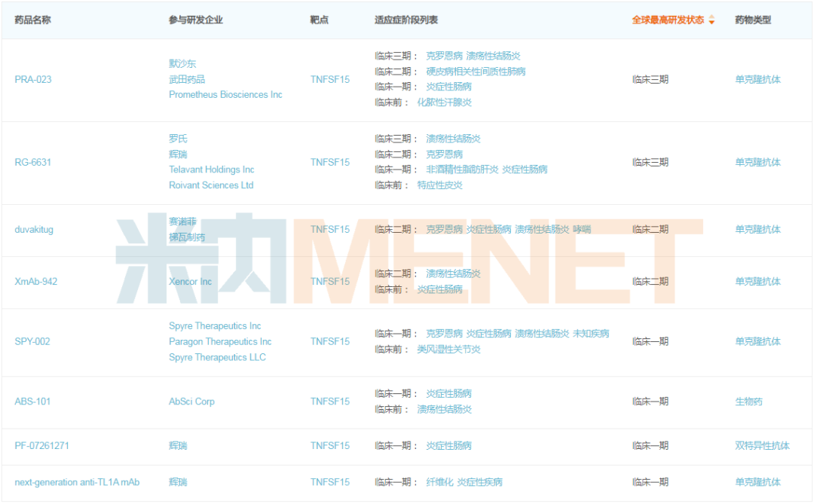The image size is (814, 504).
Task: Click 硬皮病相关性间质性肺病 indication in PRA-023 row
Action: [476, 71]
